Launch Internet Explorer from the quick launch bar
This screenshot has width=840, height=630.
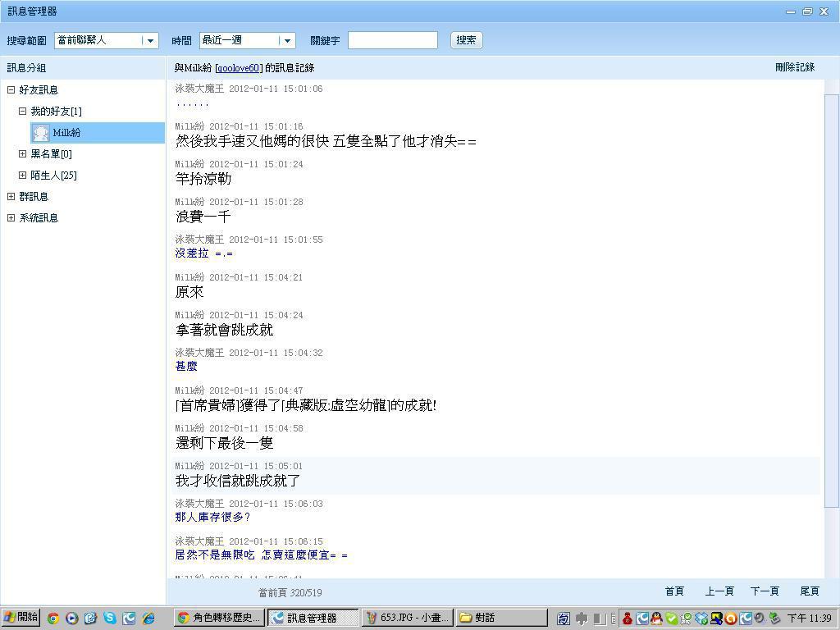coord(148,618)
